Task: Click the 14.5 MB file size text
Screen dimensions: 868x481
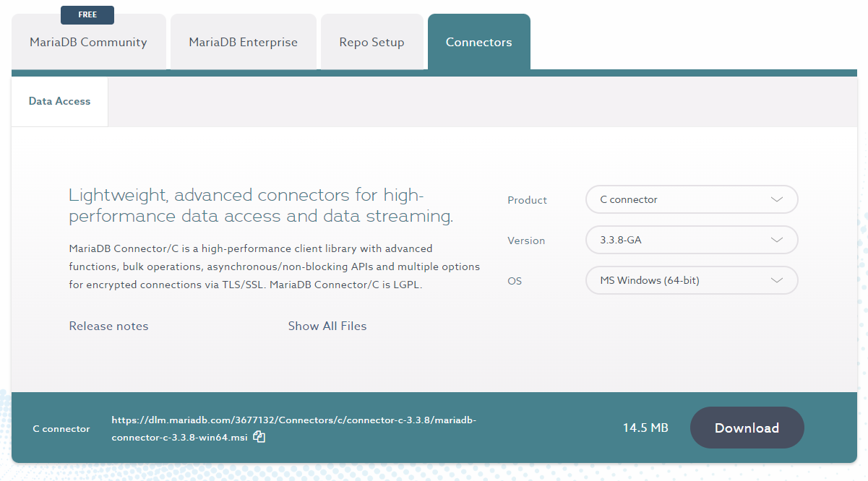Action: [645, 428]
